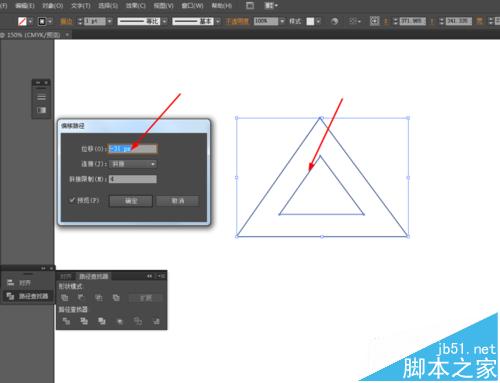Switch to the Align tab in panel
Viewport: 500px width, 383px height.
coord(66,276)
